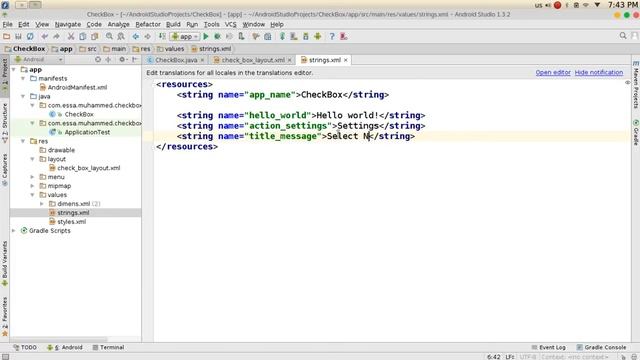Click the Open folder toolbar icon

[x=7, y=36]
